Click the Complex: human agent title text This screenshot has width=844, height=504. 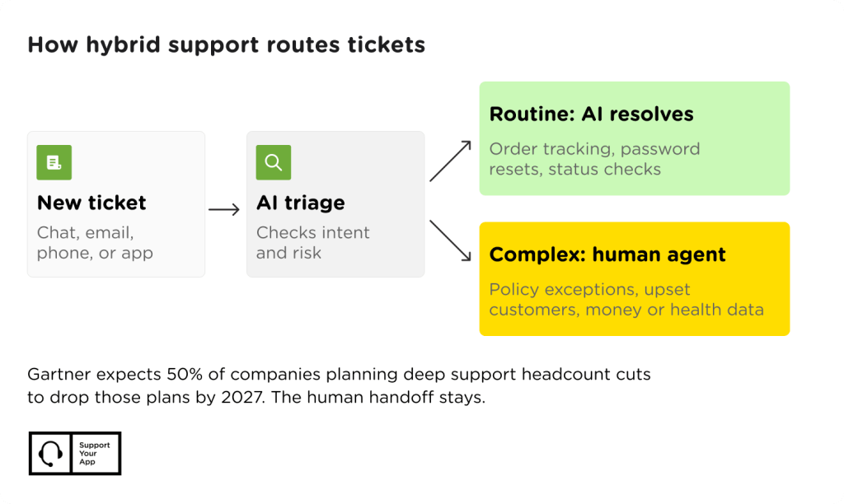tap(607, 254)
